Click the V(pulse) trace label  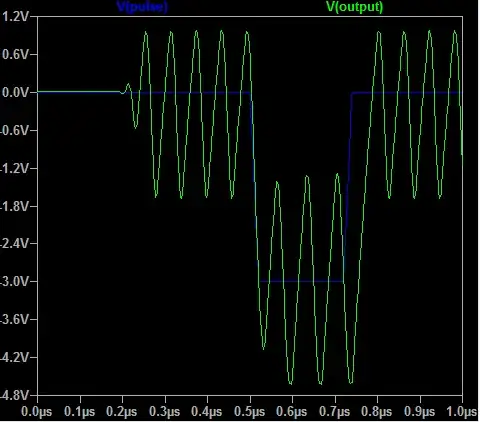click(x=142, y=6)
